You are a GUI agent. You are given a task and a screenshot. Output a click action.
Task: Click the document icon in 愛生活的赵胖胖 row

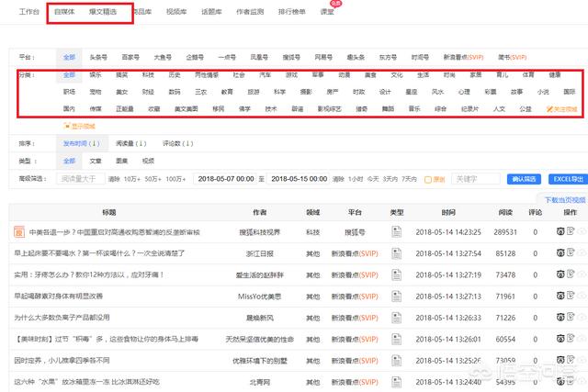[x=397, y=274]
